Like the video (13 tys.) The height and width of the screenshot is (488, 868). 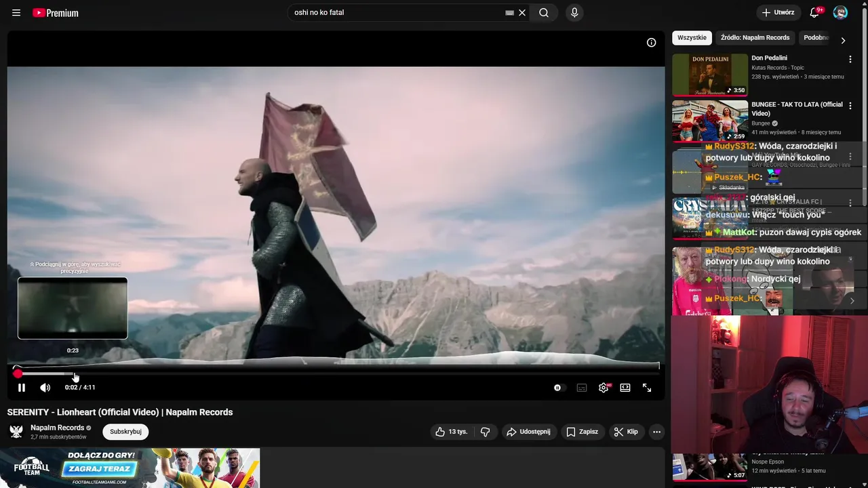coord(452,432)
